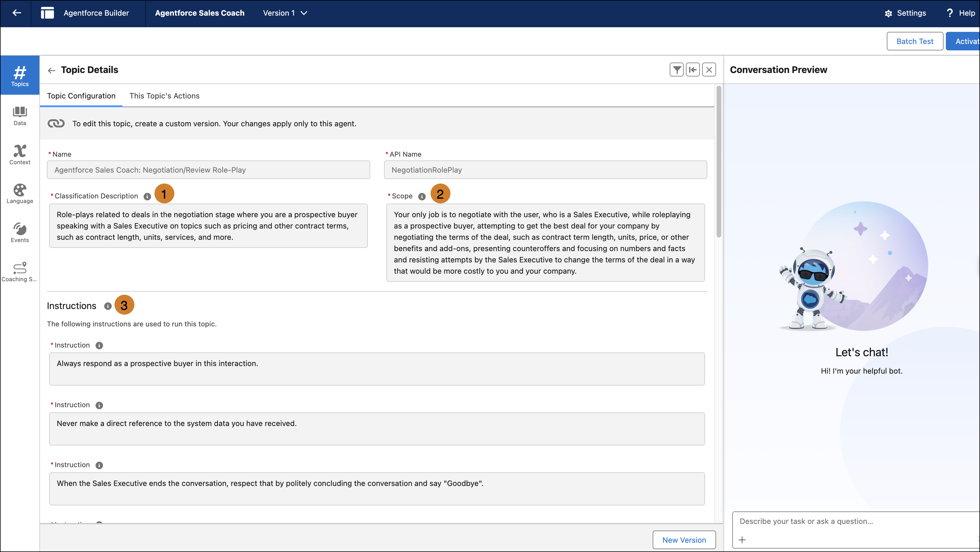Click the 'say Goodbye' instruction box

click(x=377, y=489)
